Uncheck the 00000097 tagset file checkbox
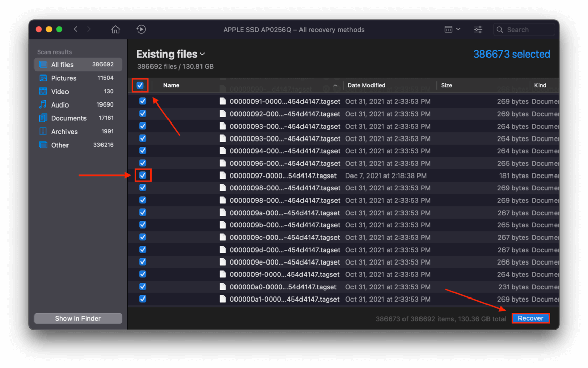The image size is (588, 368). click(x=143, y=175)
